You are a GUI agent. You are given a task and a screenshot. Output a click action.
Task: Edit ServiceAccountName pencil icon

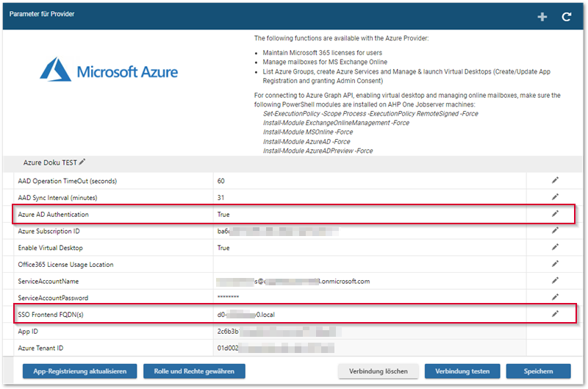(x=555, y=281)
